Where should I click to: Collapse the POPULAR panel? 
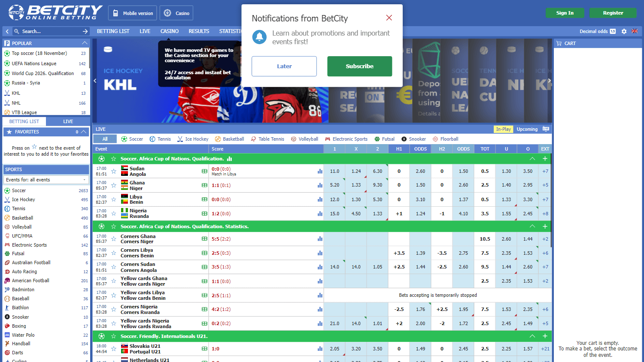[x=85, y=43]
